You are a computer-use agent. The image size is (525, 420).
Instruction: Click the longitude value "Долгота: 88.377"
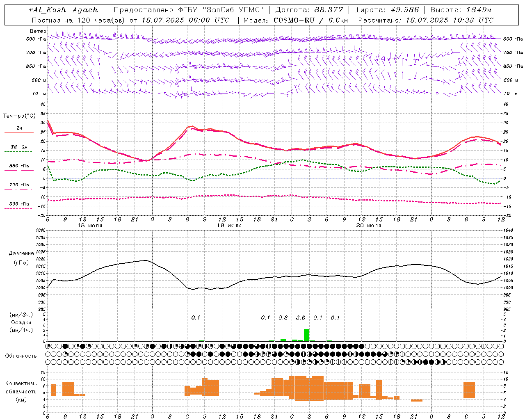309,10
